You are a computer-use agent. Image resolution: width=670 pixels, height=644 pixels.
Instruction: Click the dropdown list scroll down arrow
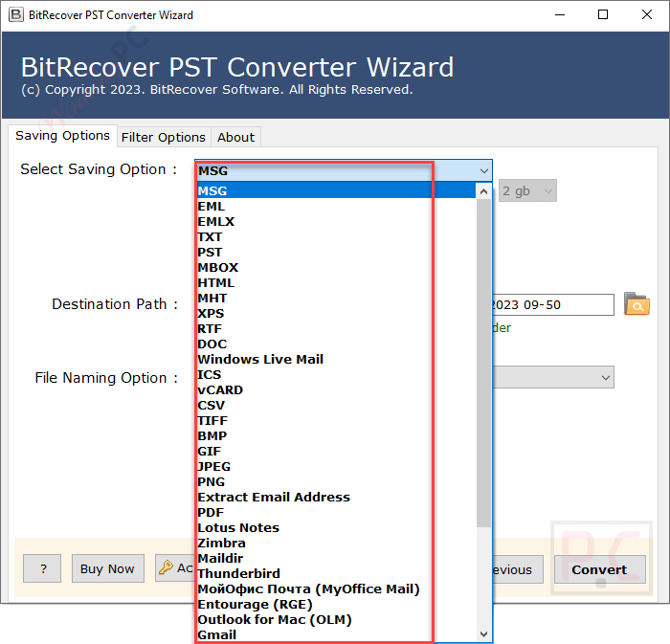pyautogui.click(x=483, y=634)
